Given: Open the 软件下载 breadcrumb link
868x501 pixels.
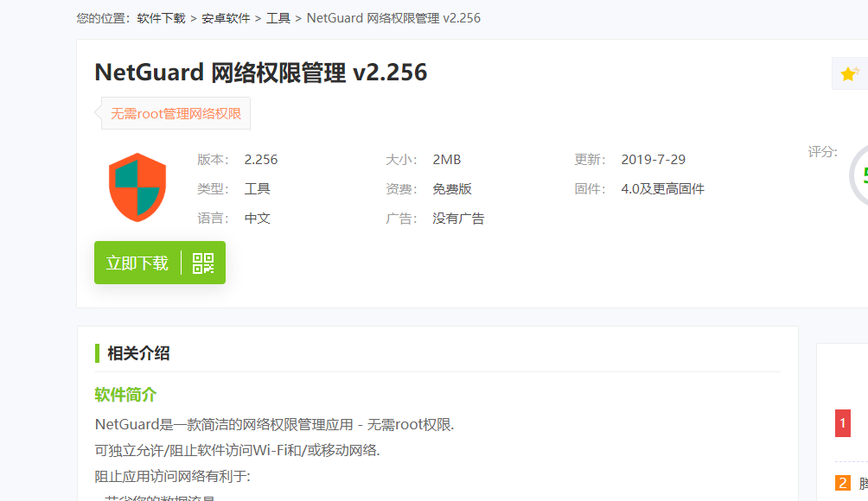Looking at the screenshot, I should (x=161, y=18).
